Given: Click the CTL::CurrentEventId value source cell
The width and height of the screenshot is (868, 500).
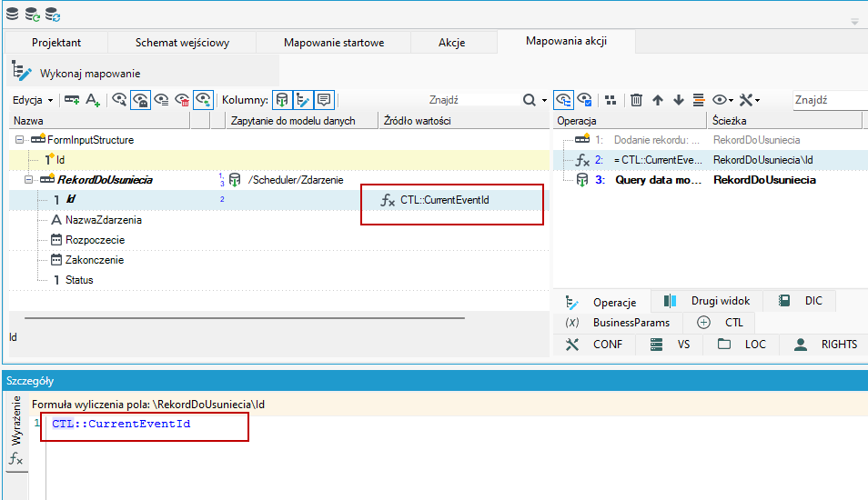Looking at the screenshot, I should pos(445,200).
